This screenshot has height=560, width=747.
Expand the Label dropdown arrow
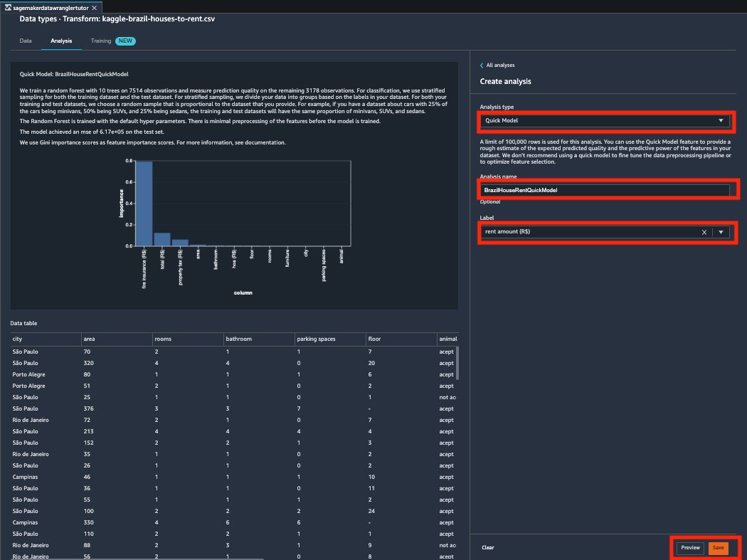[721, 232]
